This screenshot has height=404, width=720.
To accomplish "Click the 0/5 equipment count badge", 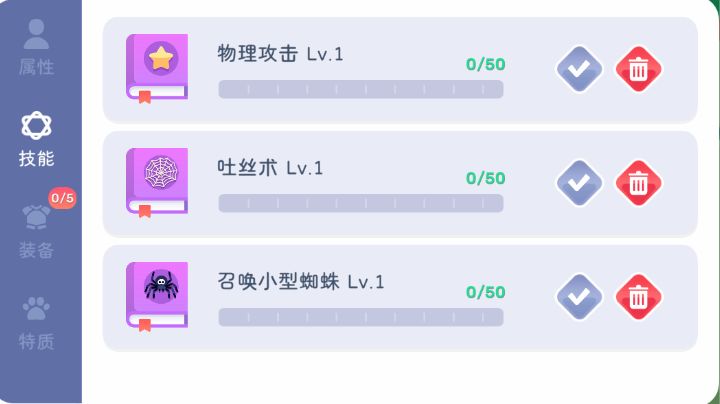I will pyautogui.click(x=62, y=198).
